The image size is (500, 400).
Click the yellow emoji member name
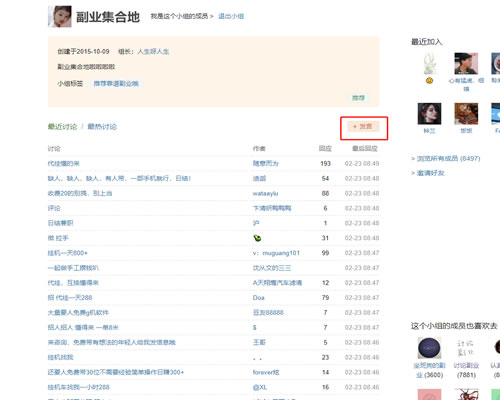429,81
